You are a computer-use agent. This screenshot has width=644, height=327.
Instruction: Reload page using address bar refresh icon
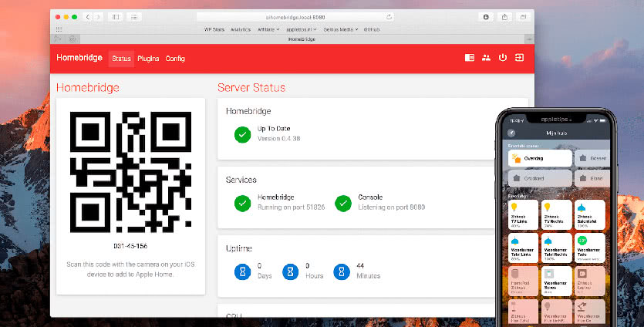(391, 16)
